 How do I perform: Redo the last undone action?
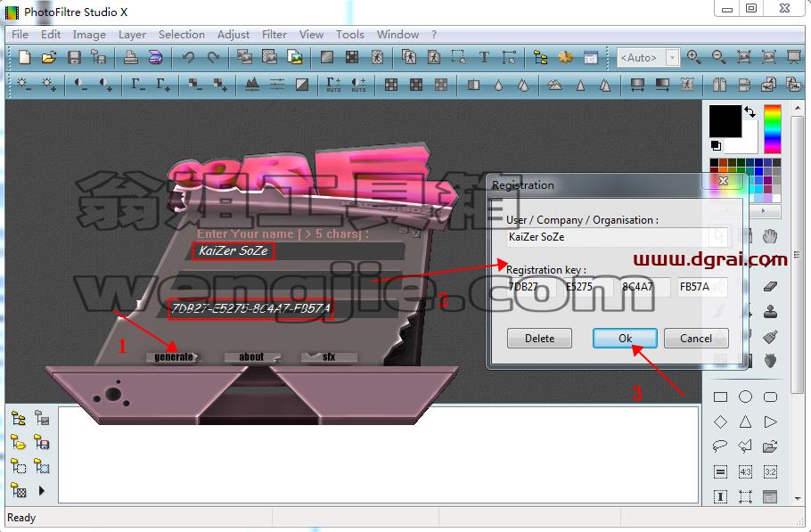click(213, 57)
